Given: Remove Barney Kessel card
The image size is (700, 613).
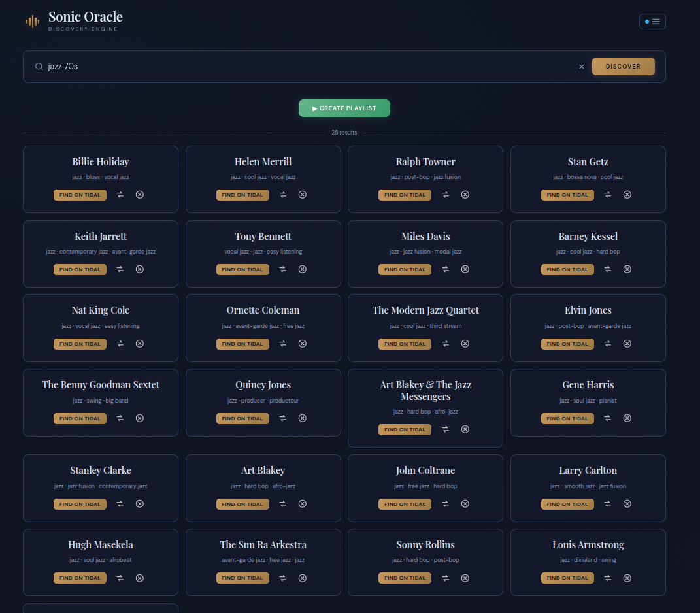Looking at the screenshot, I should 627,269.
